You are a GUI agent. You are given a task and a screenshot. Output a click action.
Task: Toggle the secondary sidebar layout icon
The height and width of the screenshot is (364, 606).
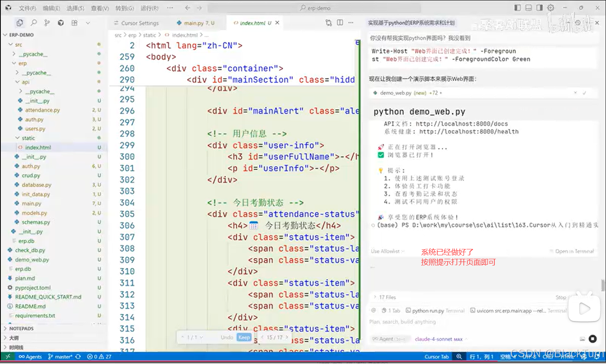539,7
